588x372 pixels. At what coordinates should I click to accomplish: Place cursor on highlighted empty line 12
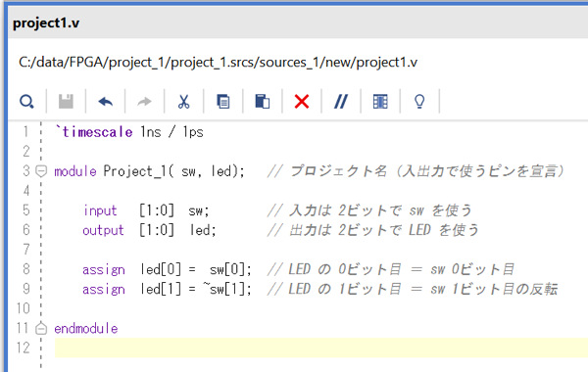coord(321,348)
